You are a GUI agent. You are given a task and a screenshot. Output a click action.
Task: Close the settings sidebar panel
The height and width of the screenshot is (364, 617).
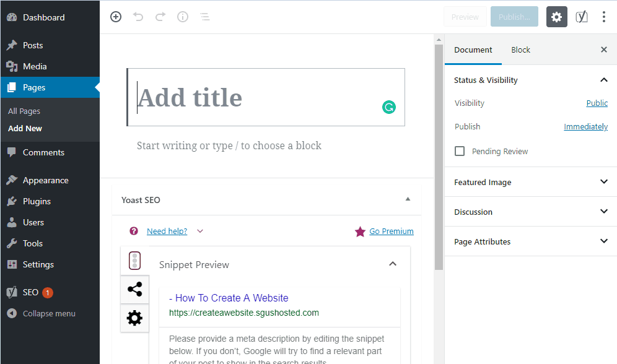pyautogui.click(x=604, y=50)
